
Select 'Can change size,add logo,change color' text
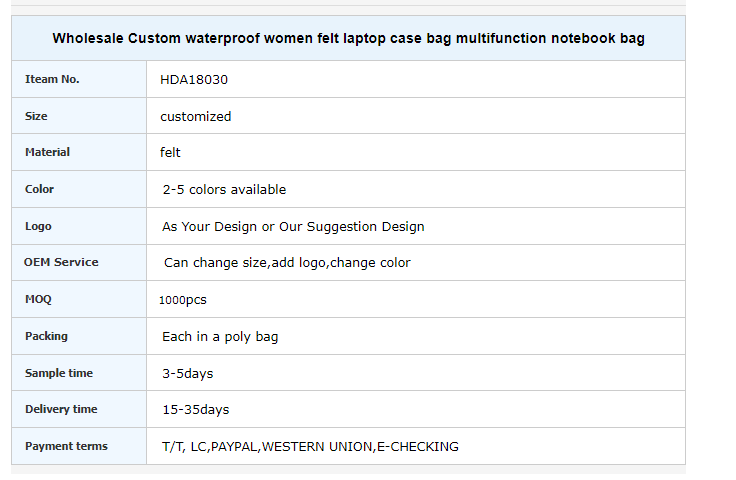click(287, 263)
